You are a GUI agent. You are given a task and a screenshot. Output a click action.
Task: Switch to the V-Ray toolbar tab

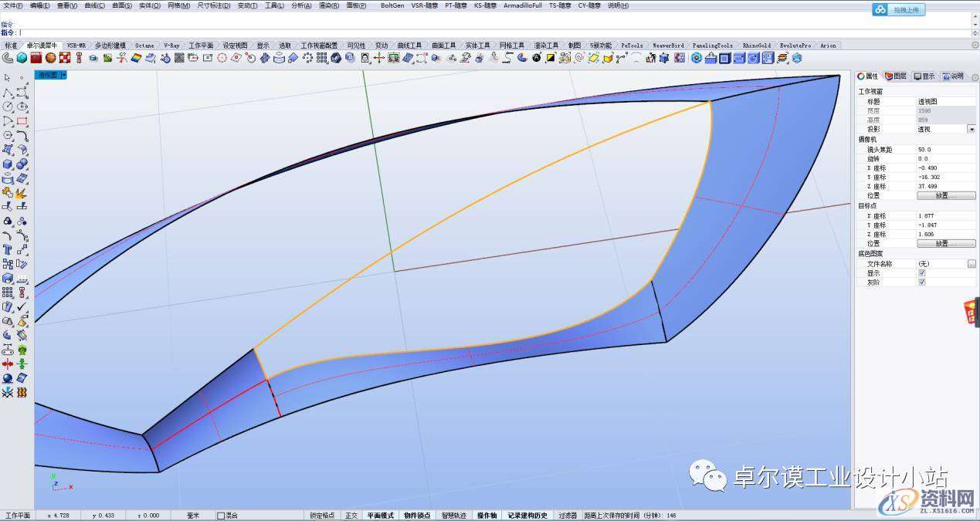pos(171,46)
